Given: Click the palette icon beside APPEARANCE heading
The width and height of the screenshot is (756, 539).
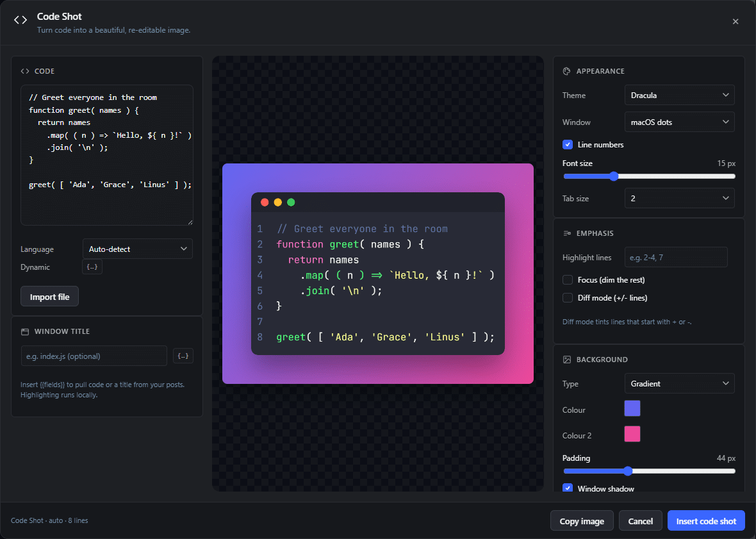Looking at the screenshot, I should [566, 71].
